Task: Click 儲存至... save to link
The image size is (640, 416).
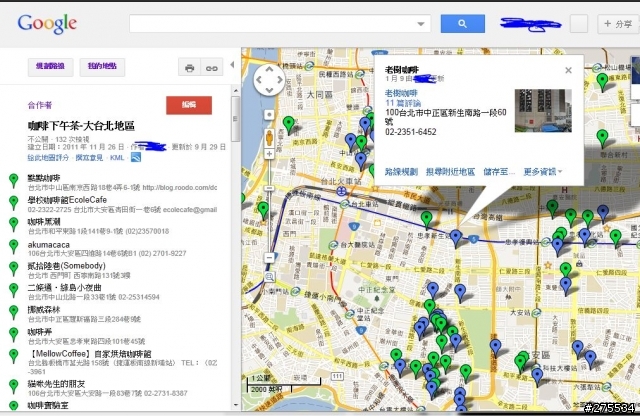Action: tap(499, 172)
